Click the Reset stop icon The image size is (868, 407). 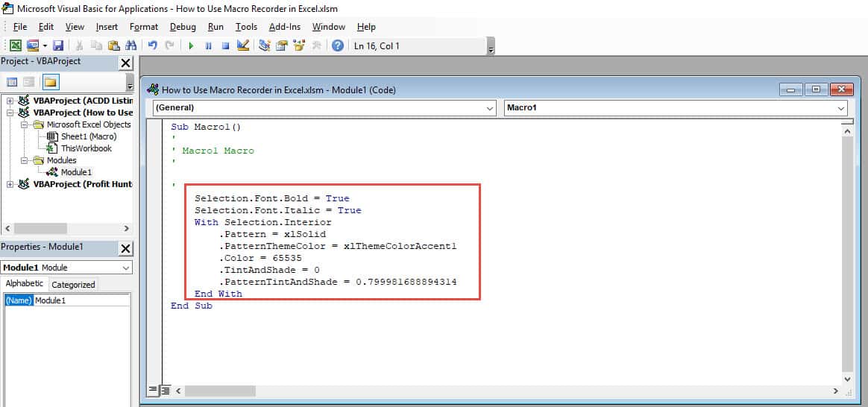point(225,46)
